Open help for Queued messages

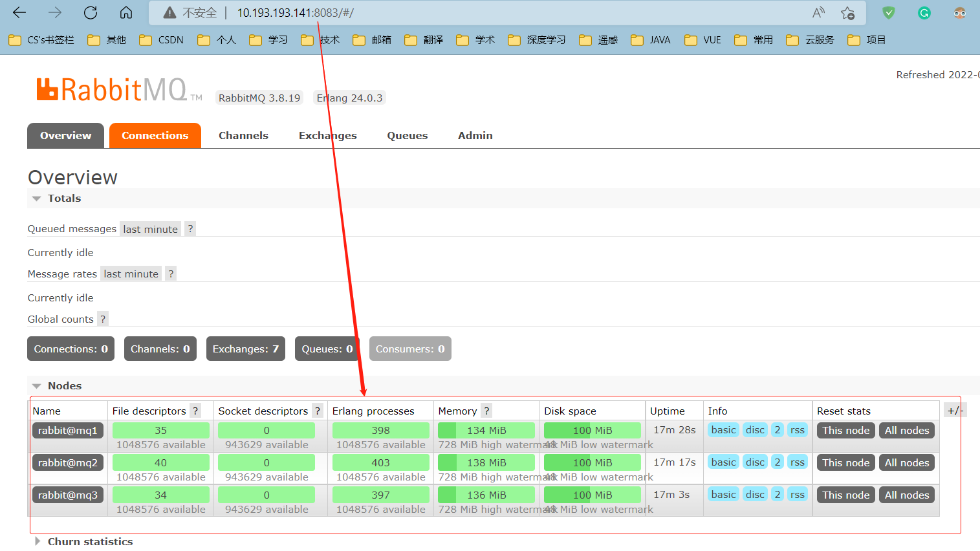(x=190, y=229)
